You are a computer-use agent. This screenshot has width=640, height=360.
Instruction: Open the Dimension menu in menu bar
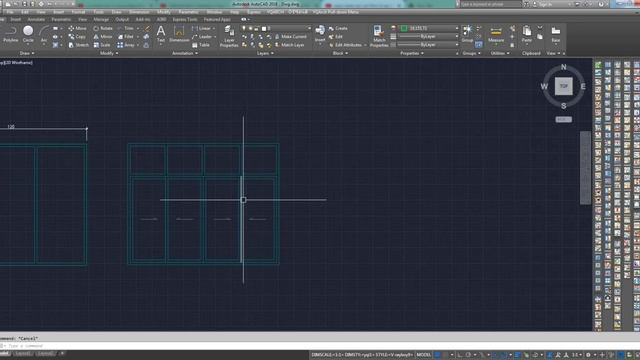[x=139, y=12]
